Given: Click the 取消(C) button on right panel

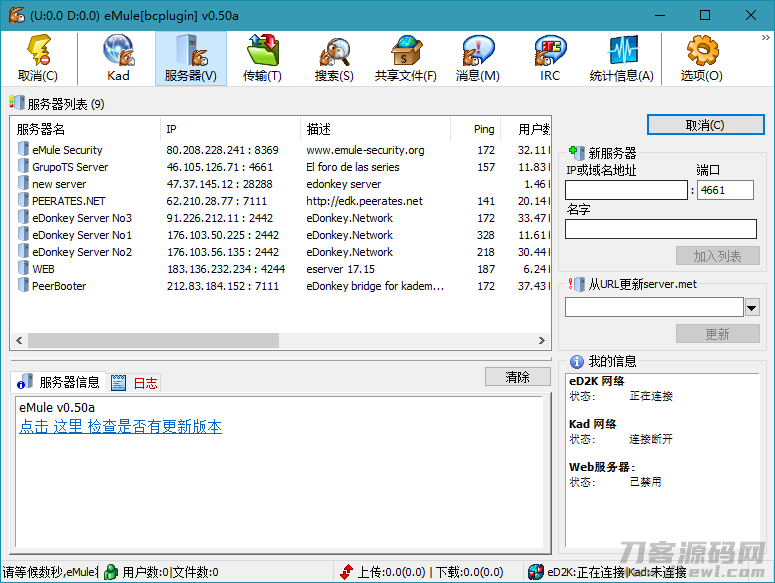Looking at the screenshot, I should click(x=705, y=125).
